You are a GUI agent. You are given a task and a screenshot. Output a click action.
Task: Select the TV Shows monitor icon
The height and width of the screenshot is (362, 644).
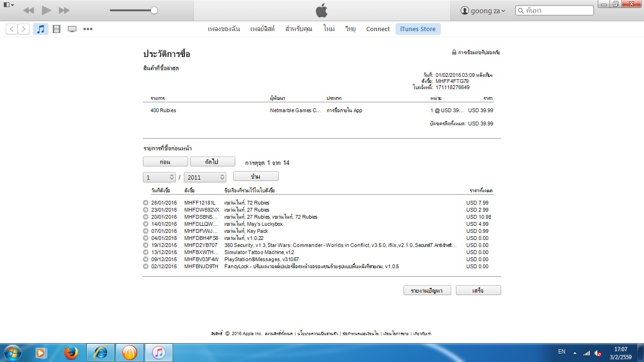[72, 29]
